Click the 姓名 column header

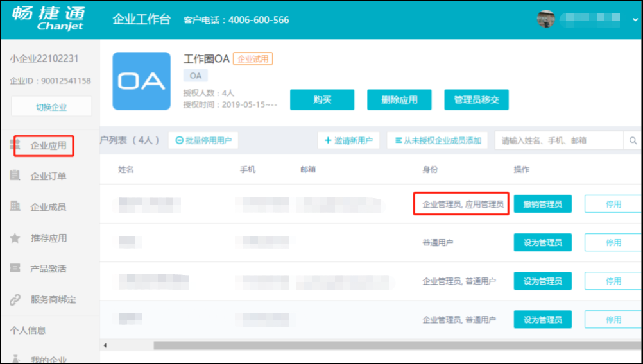tap(126, 170)
